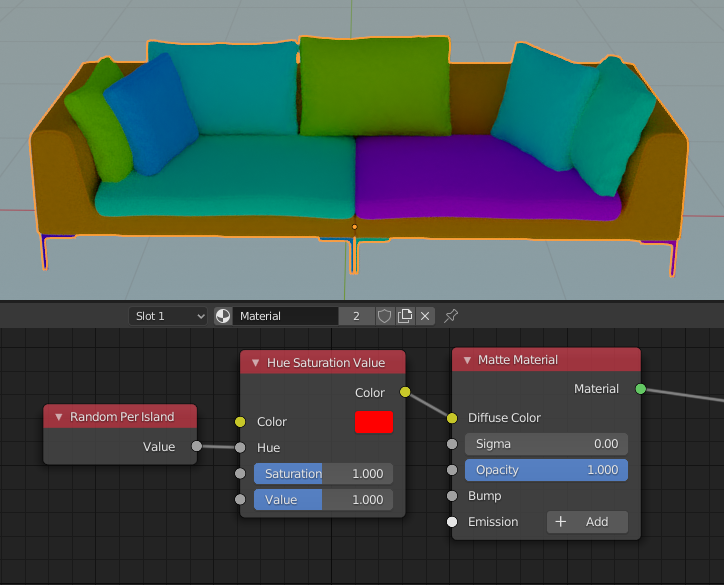
Task: Collapse the Hue Saturation Value node
Action: (x=256, y=363)
